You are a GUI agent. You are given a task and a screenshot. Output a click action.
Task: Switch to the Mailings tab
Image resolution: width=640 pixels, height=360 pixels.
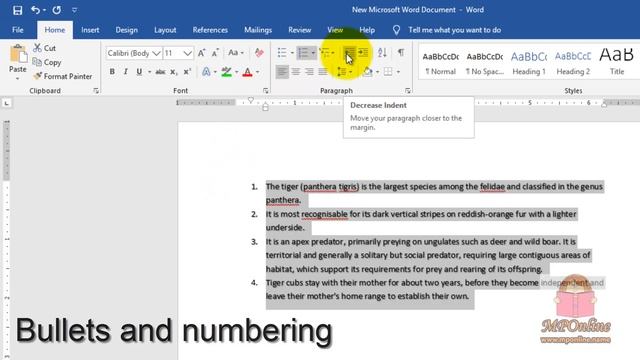[258, 30]
